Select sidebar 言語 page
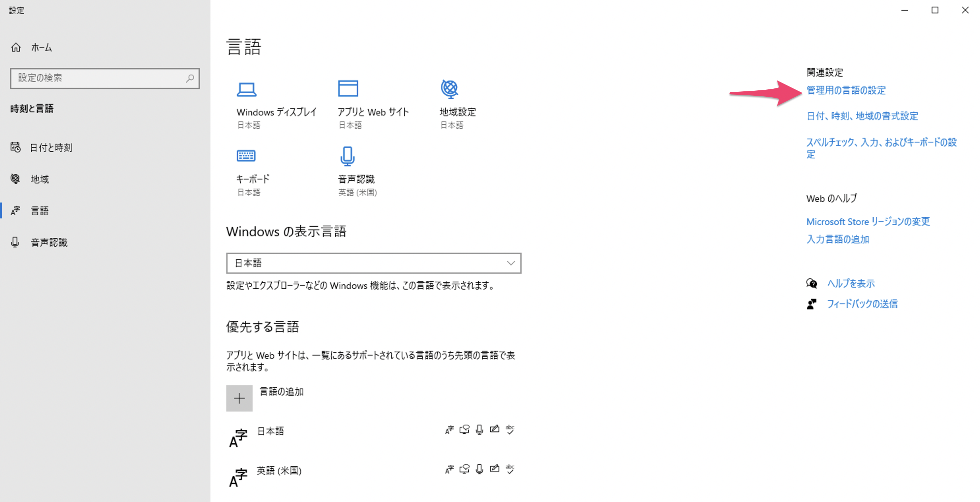The height and width of the screenshot is (502, 980). 40,210
